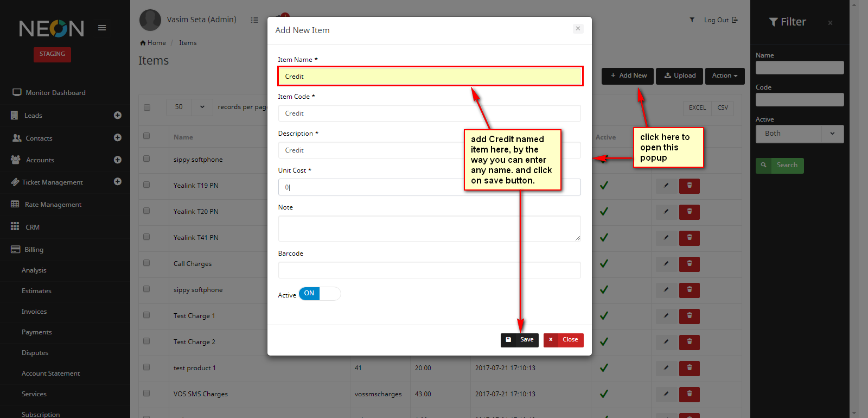Expand the Action dropdown button
868x418 pixels.
pyautogui.click(x=725, y=76)
